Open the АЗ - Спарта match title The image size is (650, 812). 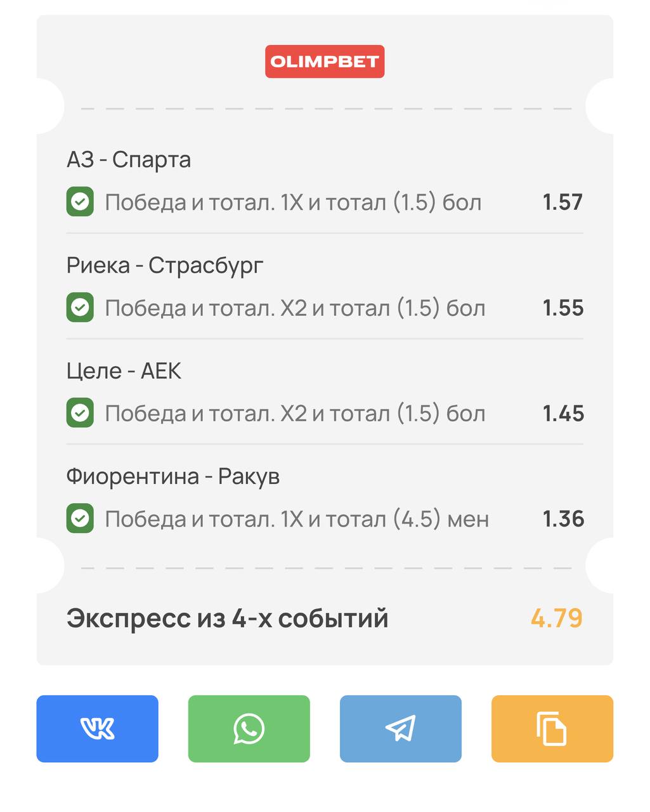coord(129,160)
